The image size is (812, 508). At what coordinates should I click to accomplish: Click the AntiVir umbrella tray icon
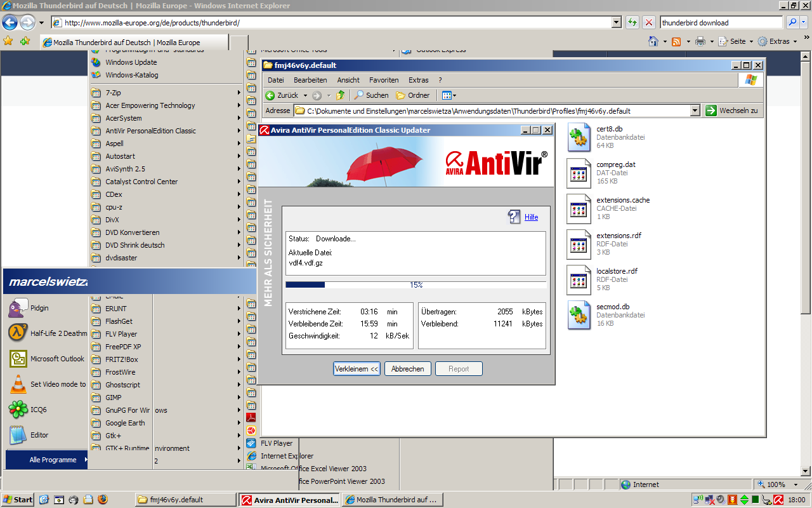pos(778,500)
